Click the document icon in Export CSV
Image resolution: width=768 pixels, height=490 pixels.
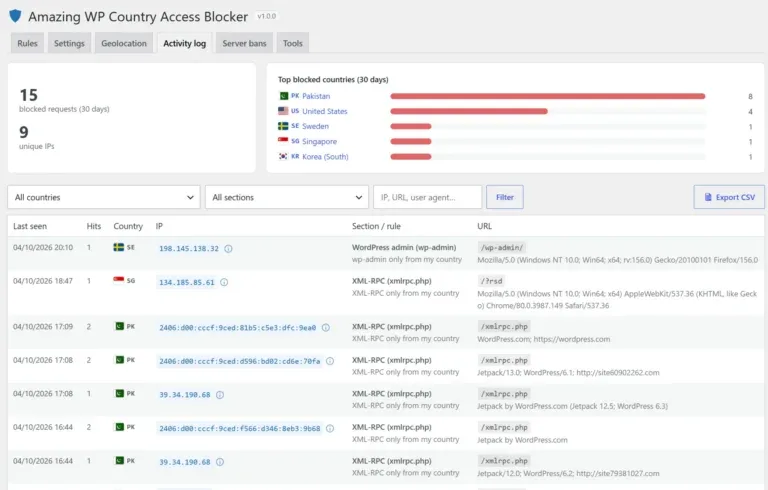point(708,197)
